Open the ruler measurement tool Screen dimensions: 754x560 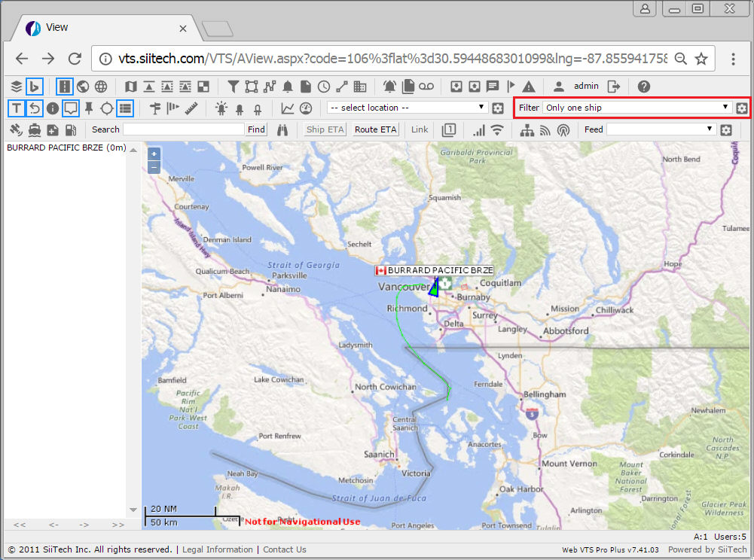point(191,108)
